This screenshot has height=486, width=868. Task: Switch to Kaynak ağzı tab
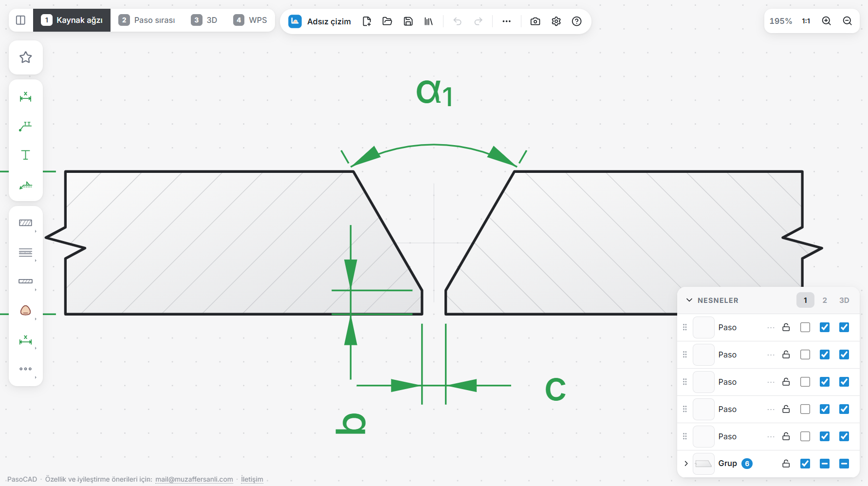click(x=72, y=20)
